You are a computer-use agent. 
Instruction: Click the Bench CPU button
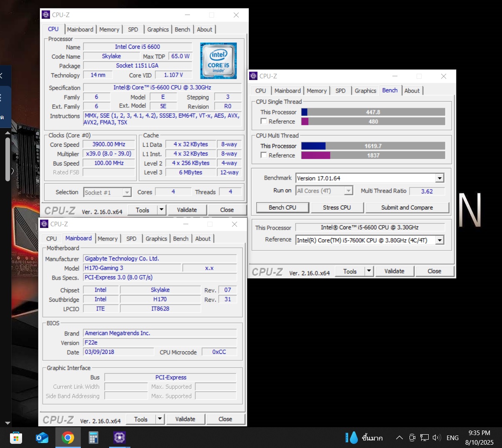pos(282,208)
